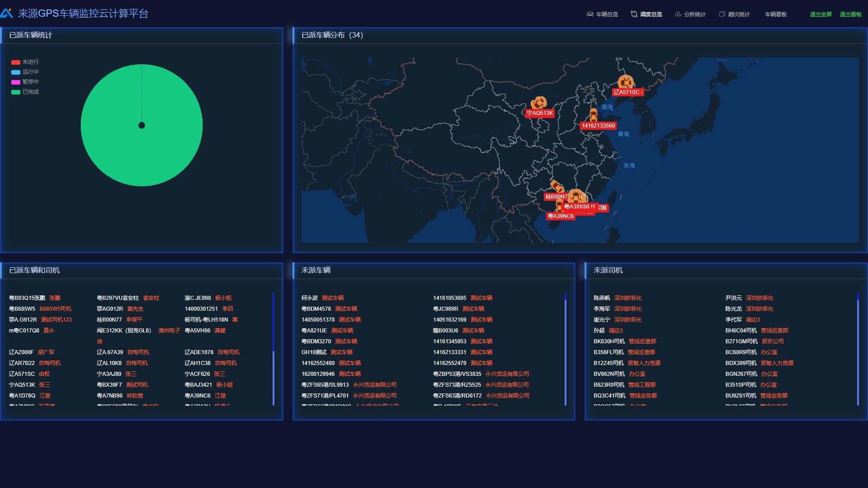Click the car icon beside 车辆总览

pos(590,14)
